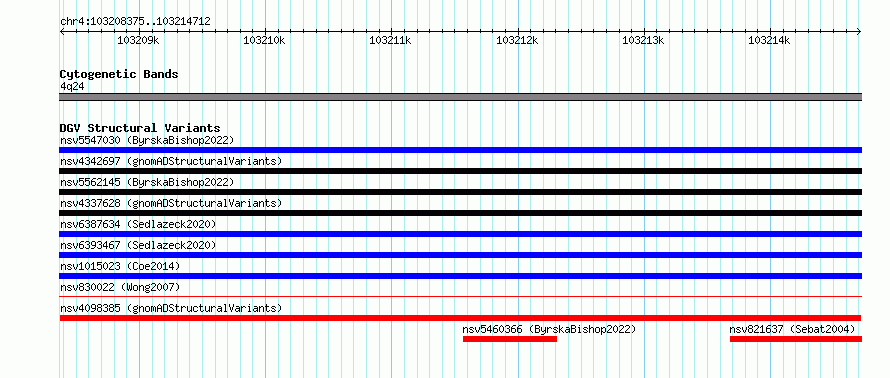Image resolution: width=890 pixels, height=378 pixels.
Task: Click the 4q24 band label
Action: 73,86
